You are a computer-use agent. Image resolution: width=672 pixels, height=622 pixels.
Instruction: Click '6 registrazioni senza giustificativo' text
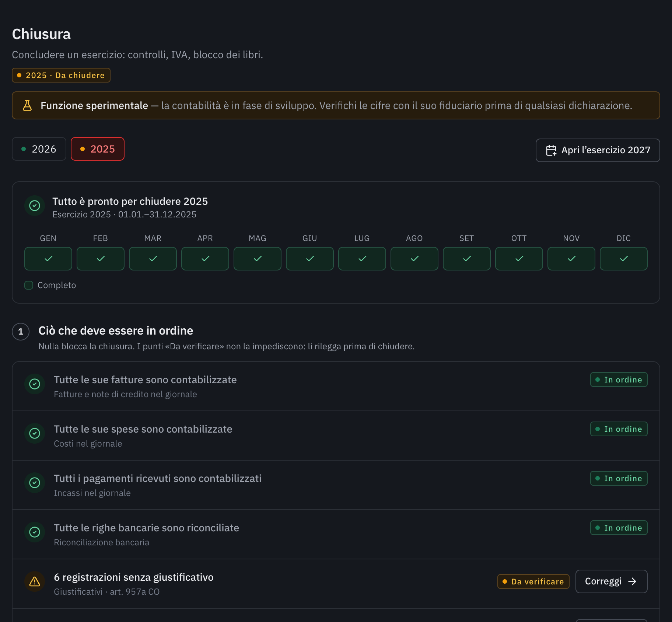pyautogui.click(x=134, y=577)
